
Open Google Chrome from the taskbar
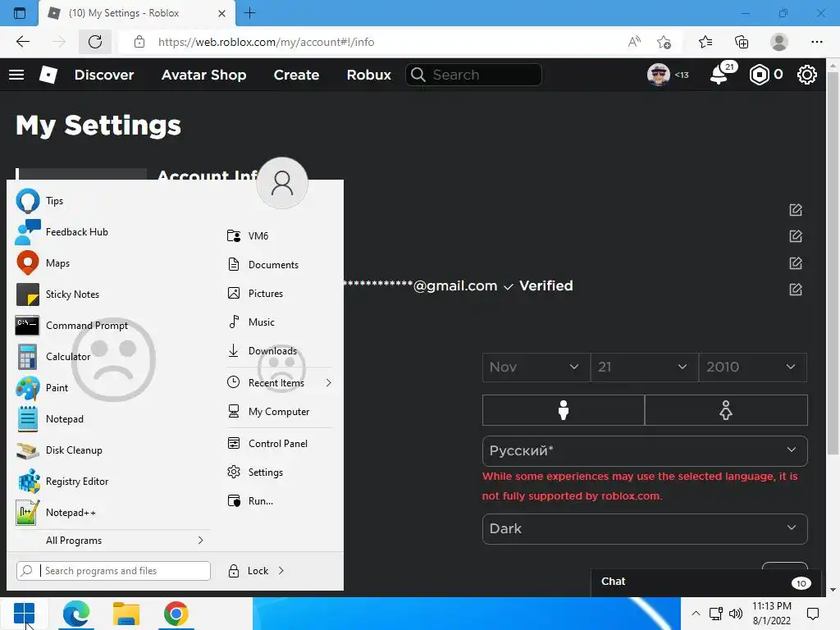176,614
